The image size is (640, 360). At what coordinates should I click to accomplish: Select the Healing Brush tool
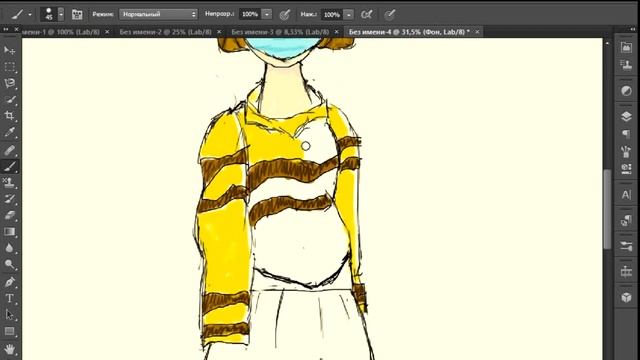(9, 150)
